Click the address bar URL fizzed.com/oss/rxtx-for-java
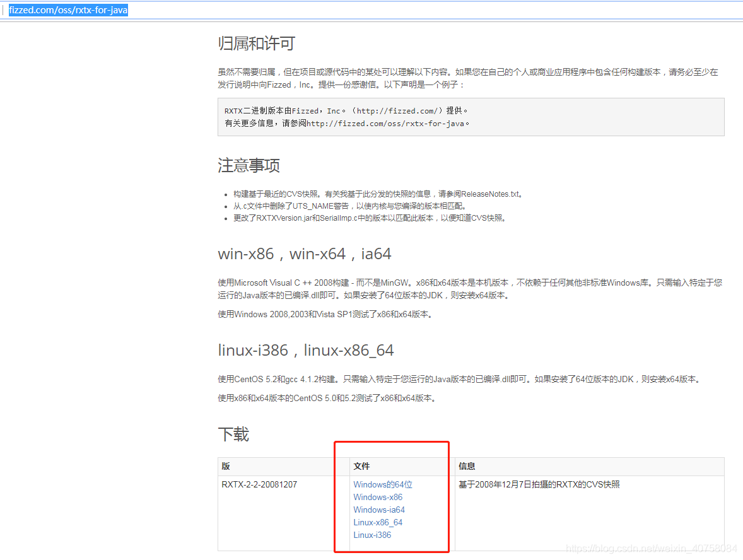743x560 pixels. (68, 10)
